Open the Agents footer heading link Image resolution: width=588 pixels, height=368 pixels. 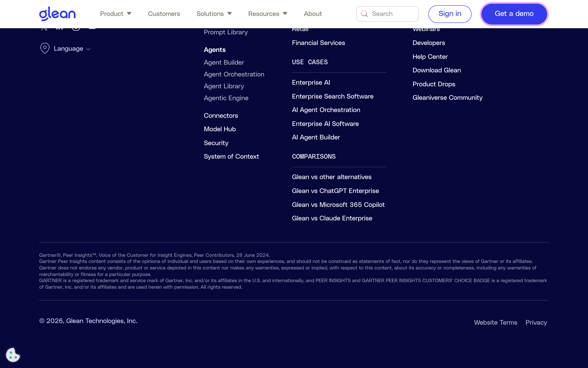point(215,50)
